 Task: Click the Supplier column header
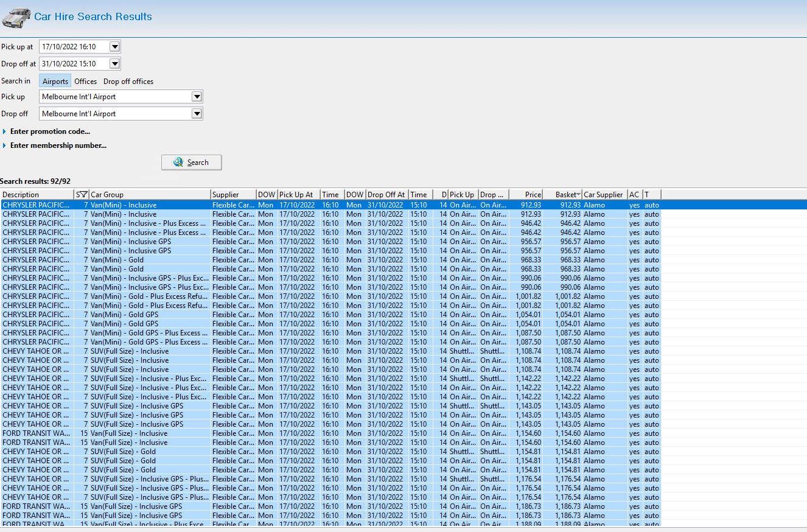pos(226,195)
